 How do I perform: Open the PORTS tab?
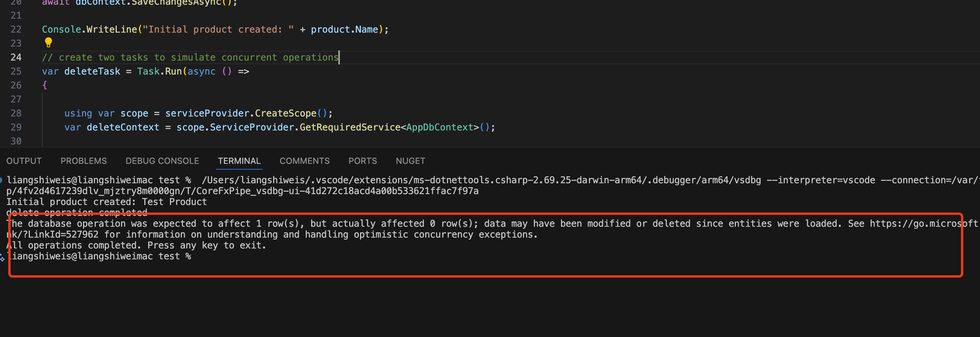point(362,161)
